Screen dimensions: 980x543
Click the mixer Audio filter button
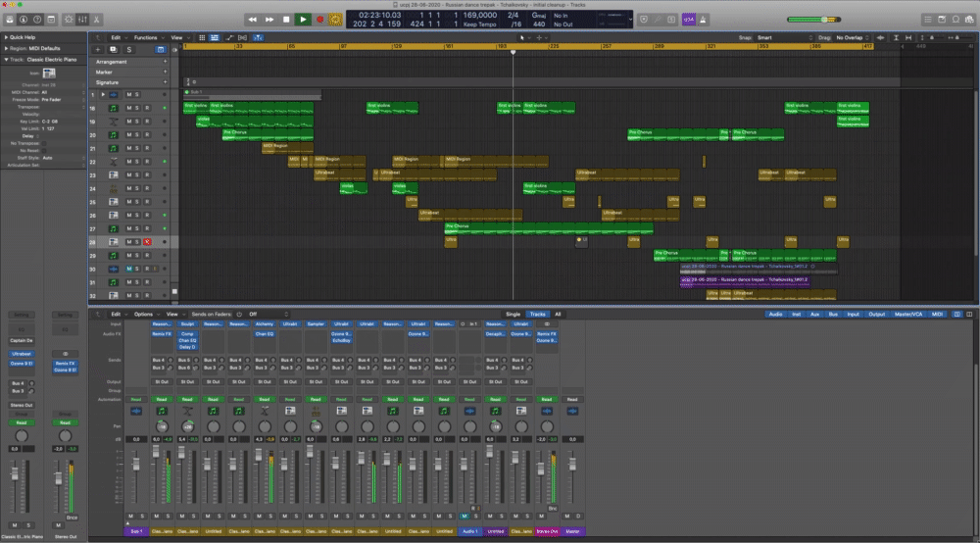pos(777,314)
